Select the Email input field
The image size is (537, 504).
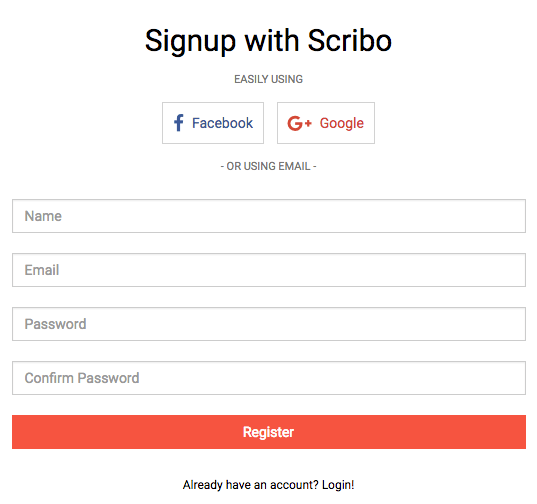point(269,270)
